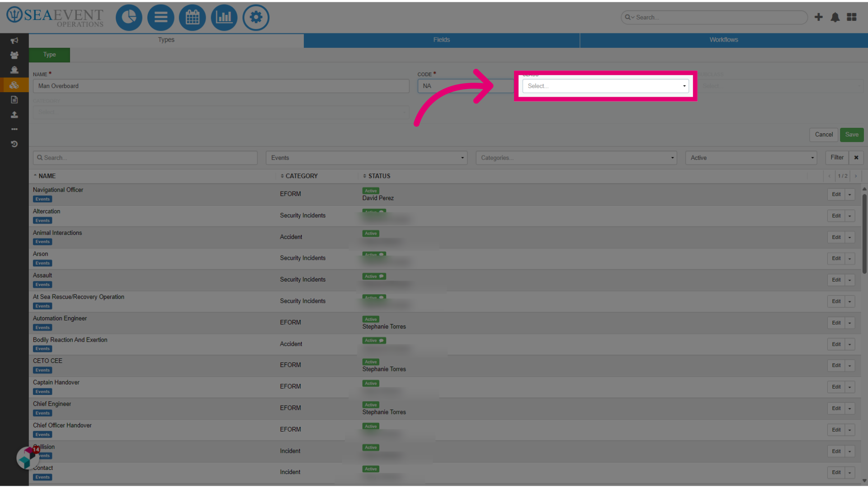Click the single user sidebar icon
The image size is (868, 488).
pos(14,70)
